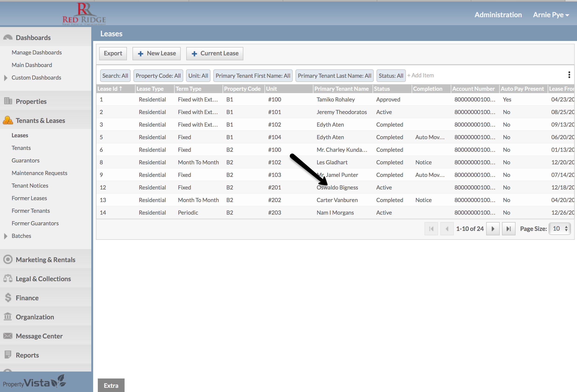Expand the Batches submenu arrow

coord(6,236)
